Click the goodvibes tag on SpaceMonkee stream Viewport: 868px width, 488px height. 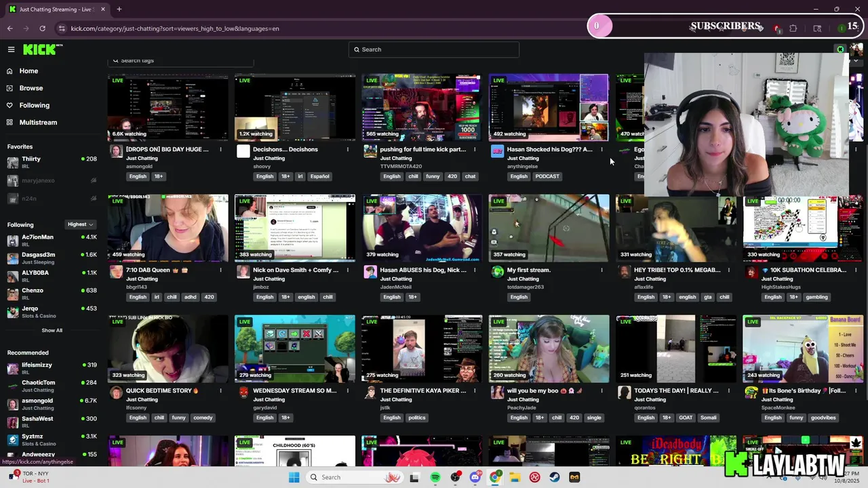823,418
